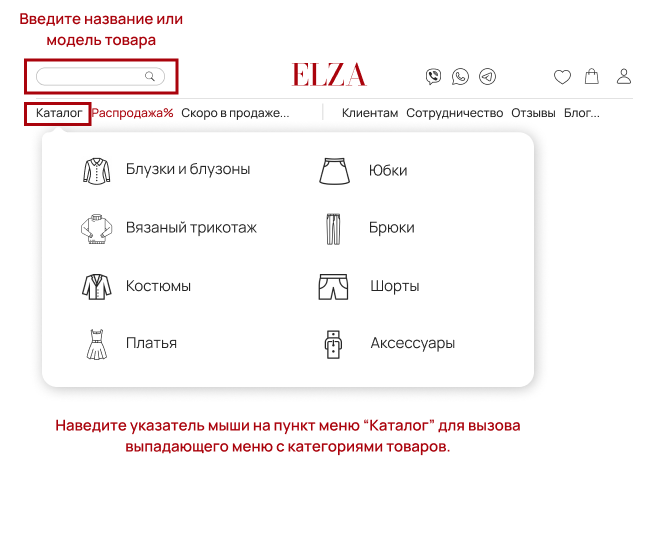
Task: Select Вязаный трикотаж category
Action: [191, 227]
